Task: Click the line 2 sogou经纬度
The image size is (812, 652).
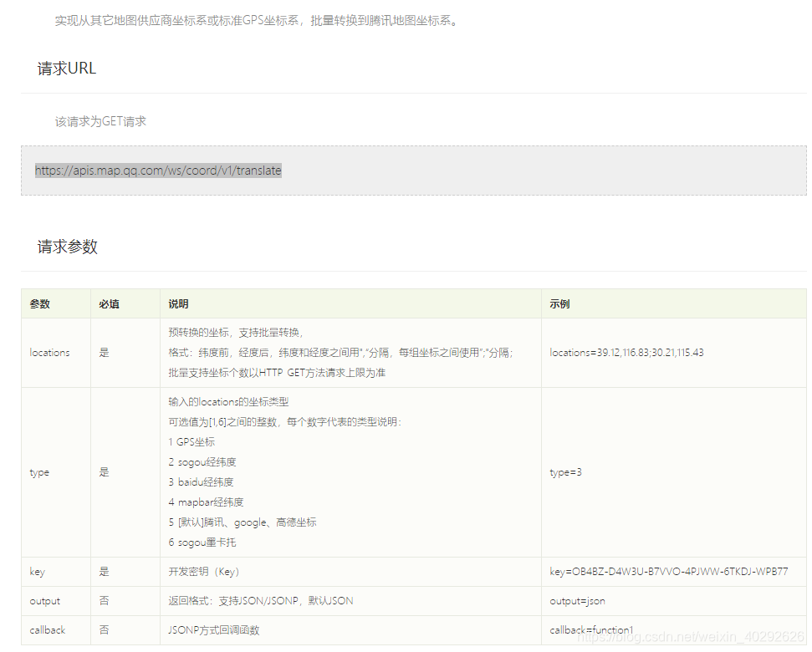Action: [202, 462]
